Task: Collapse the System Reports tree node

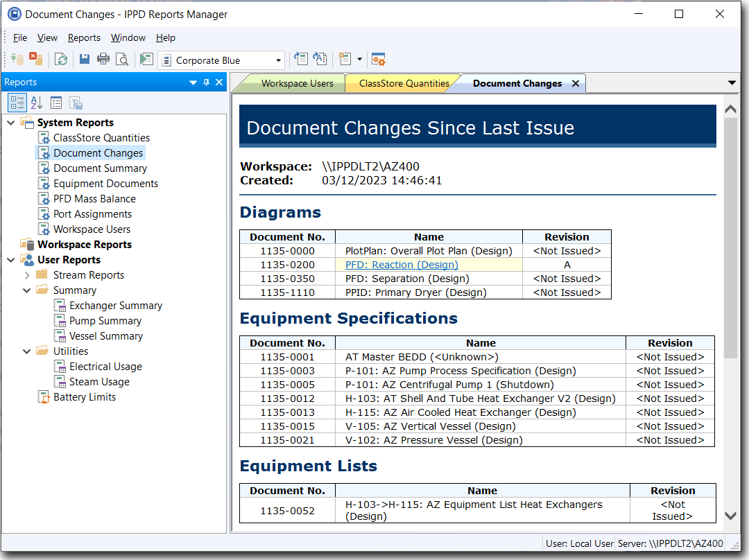Action: pyautogui.click(x=11, y=123)
